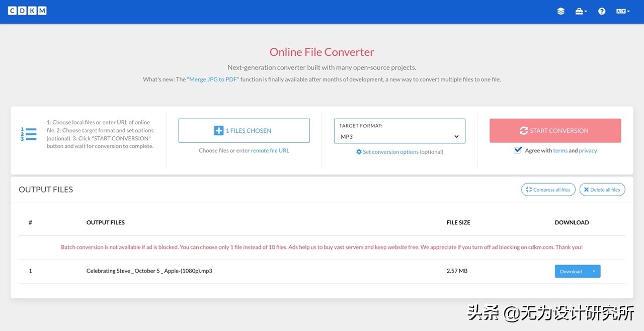Image resolution: width=644 pixels, height=331 pixels.
Task: Click the gear icon beside conversion options
Action: tap(359, 152)
